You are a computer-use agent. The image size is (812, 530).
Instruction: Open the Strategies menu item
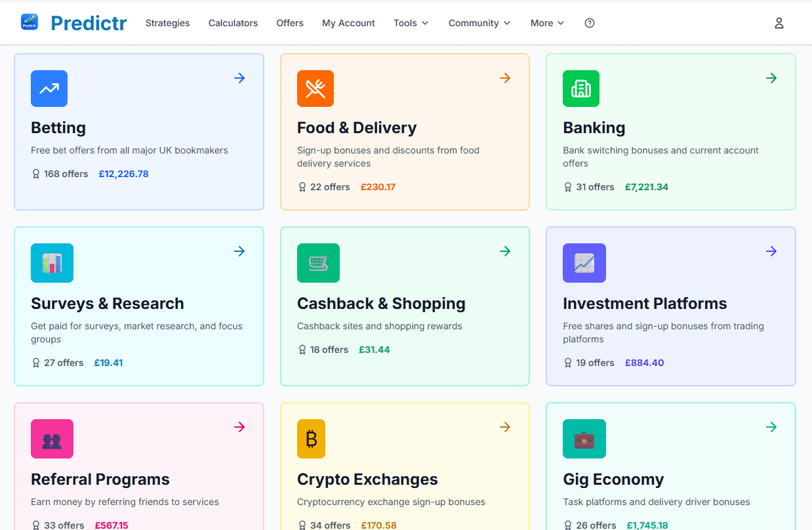(167, 23)
